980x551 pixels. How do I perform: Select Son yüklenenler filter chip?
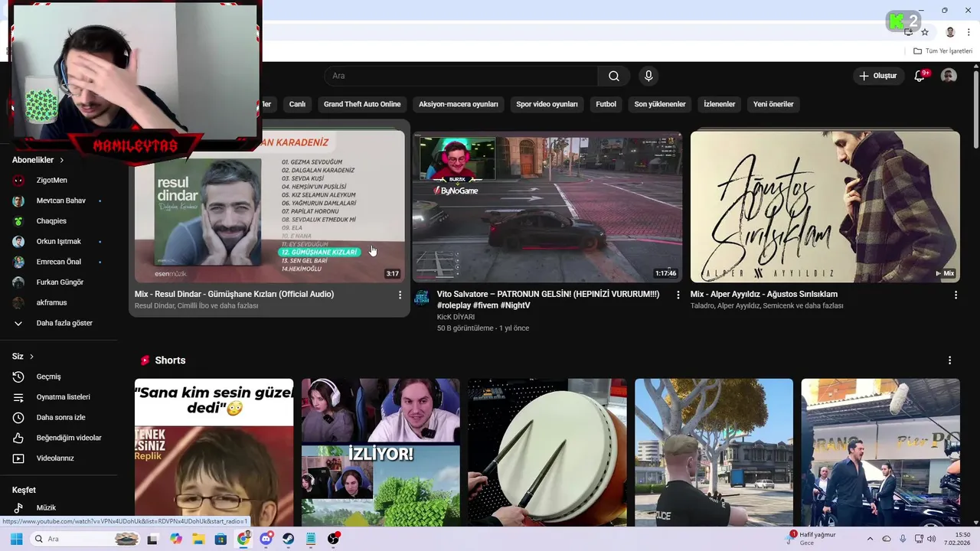[x=660, y=104]
